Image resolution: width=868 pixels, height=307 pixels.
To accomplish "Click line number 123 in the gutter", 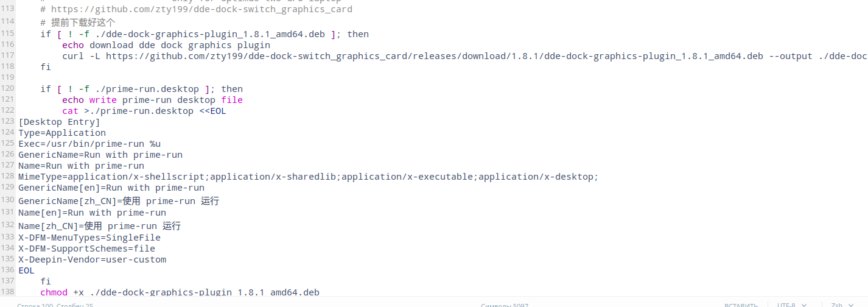I will click(x=8, y=121).
